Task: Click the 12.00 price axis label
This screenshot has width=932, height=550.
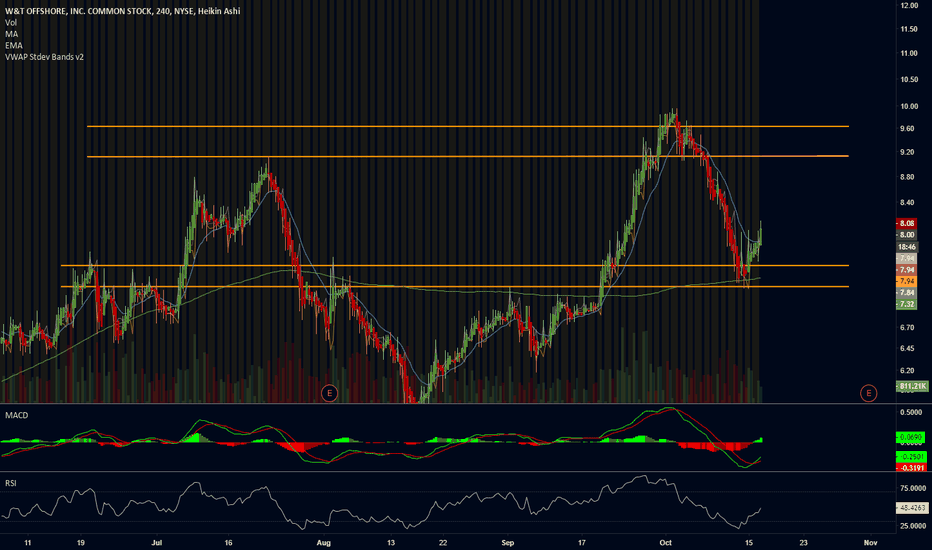Action: coord(909,5)
